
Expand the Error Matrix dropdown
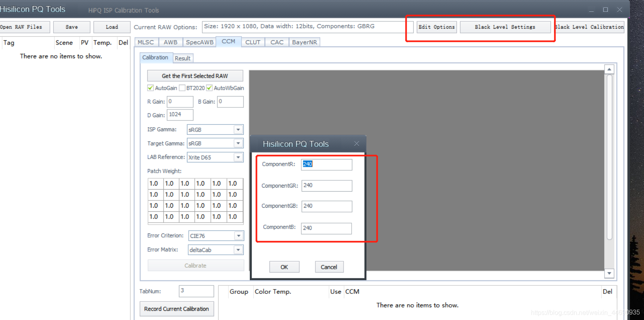click(239, 250)
